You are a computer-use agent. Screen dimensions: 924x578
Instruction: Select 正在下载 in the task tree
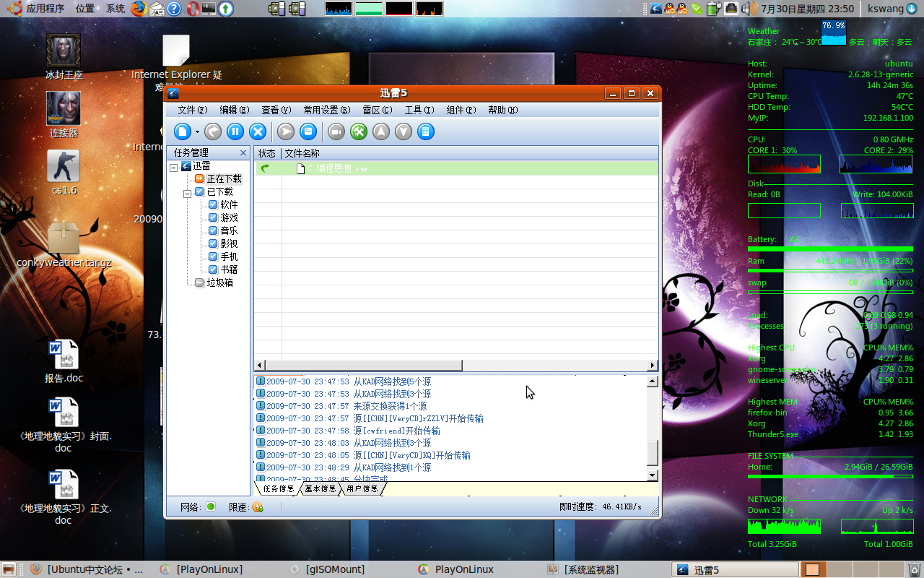coord(224,178)
